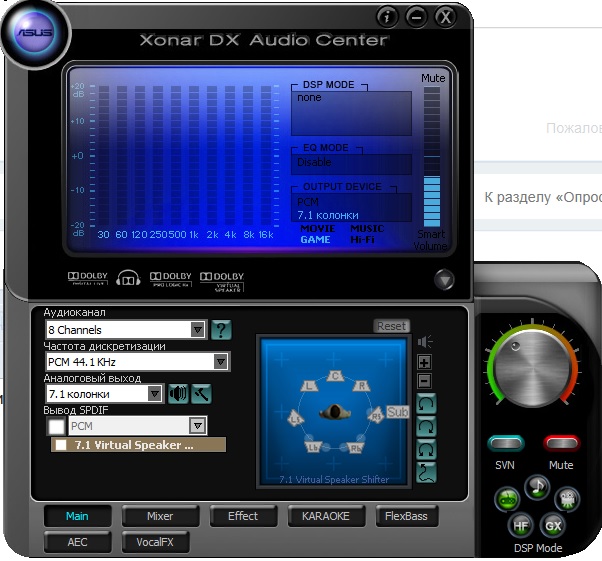Click the left L speaker icon
This screenshot has height=561, width=602.
coord(309,385)
